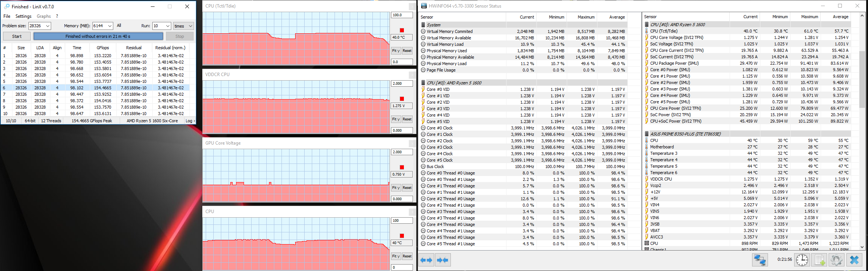The image size is (868, 271).
Task: Click Core #0 Clock circle icon
Action: (x=423, y=128)
